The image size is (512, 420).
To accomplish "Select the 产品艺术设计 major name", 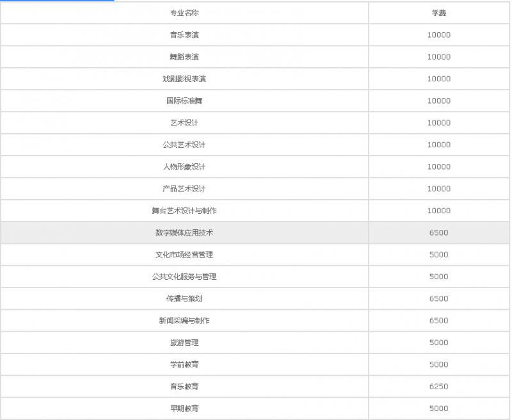I will (184, 189).
